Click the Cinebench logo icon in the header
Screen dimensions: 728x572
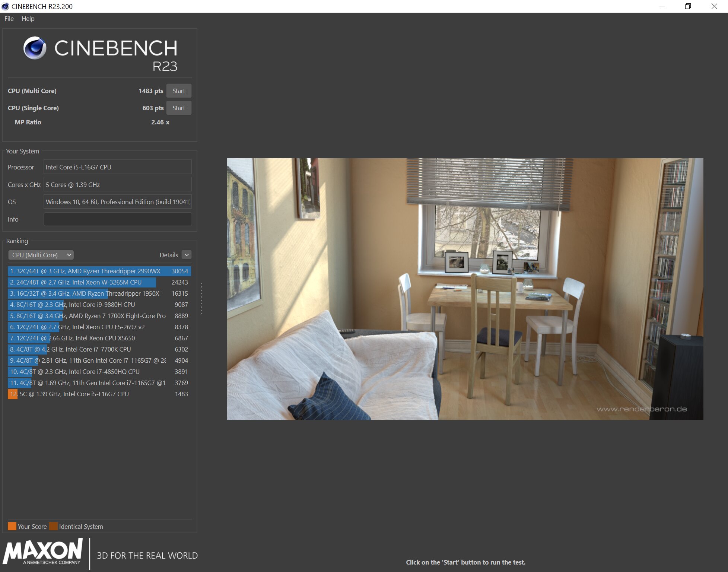(x=35, y=48)
